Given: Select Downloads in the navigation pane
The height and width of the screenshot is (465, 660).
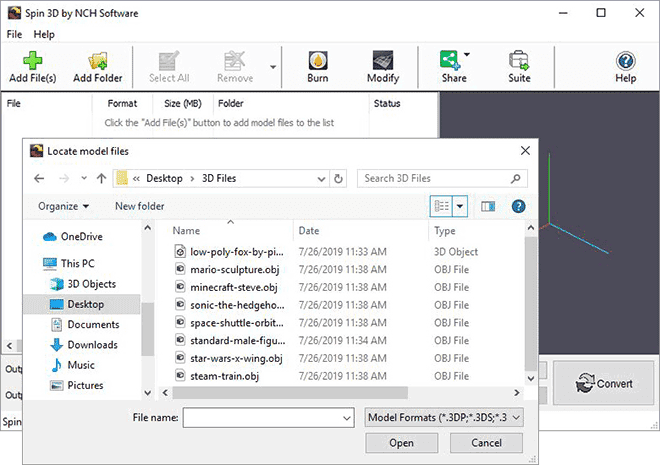Looking at the screenshot, I should (84, 345).
